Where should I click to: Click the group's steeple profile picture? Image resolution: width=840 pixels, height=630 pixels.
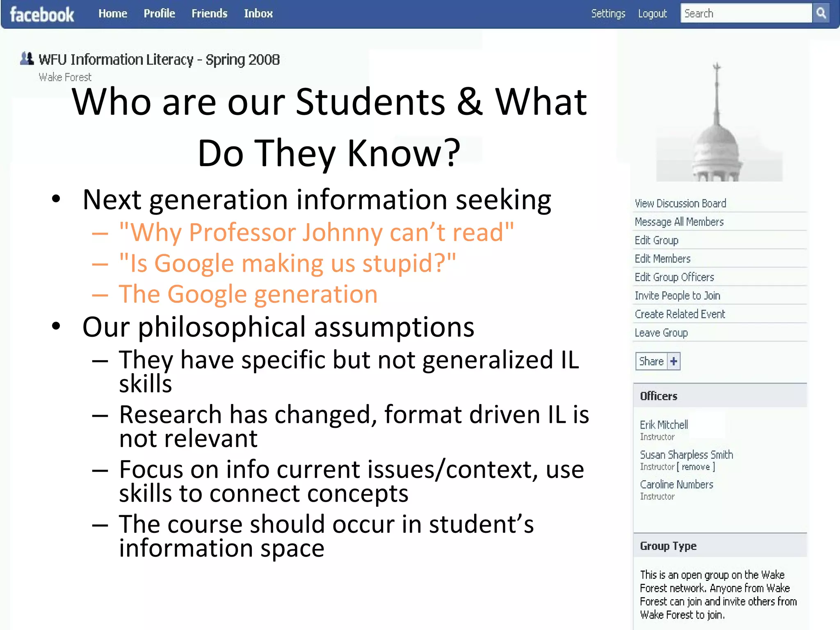pos(719,122)
